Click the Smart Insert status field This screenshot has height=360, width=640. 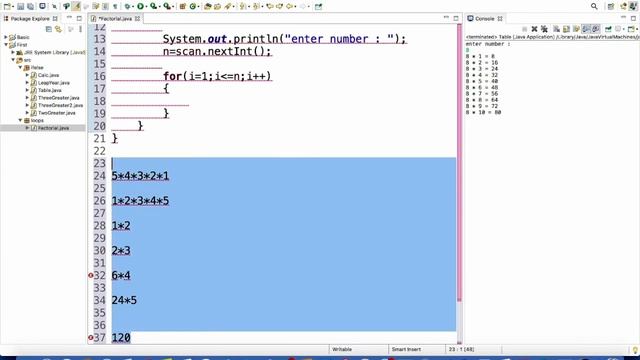[x=406, y=349]
